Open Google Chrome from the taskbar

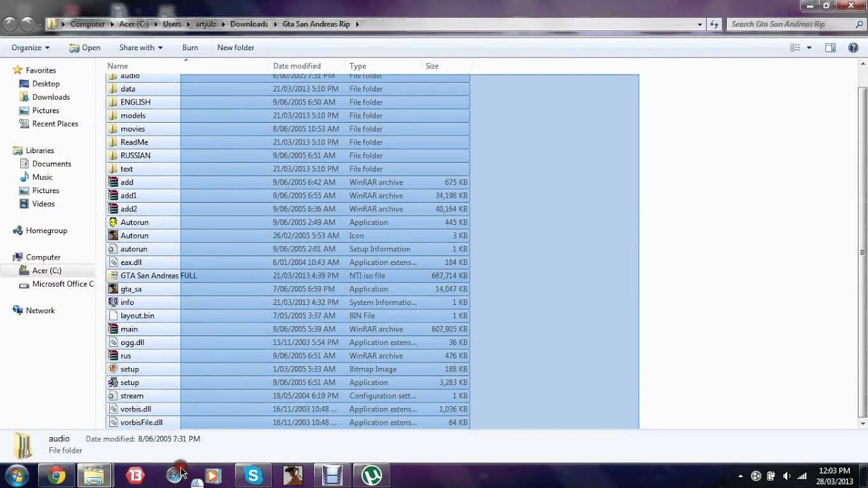point(57,476)
